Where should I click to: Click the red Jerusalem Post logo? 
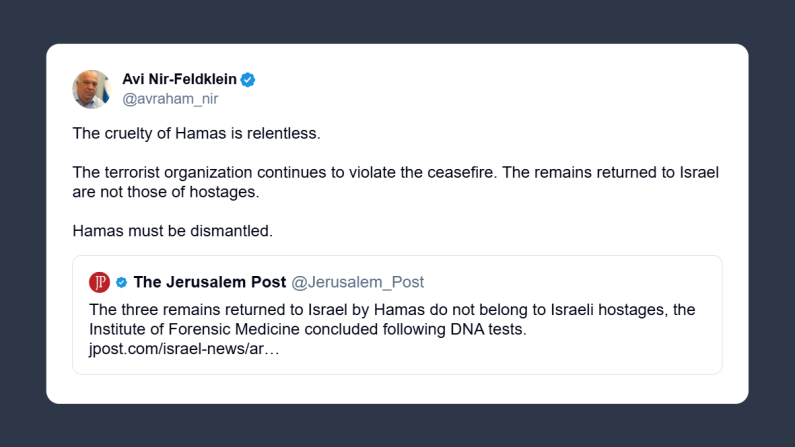[x=99, y=282]
